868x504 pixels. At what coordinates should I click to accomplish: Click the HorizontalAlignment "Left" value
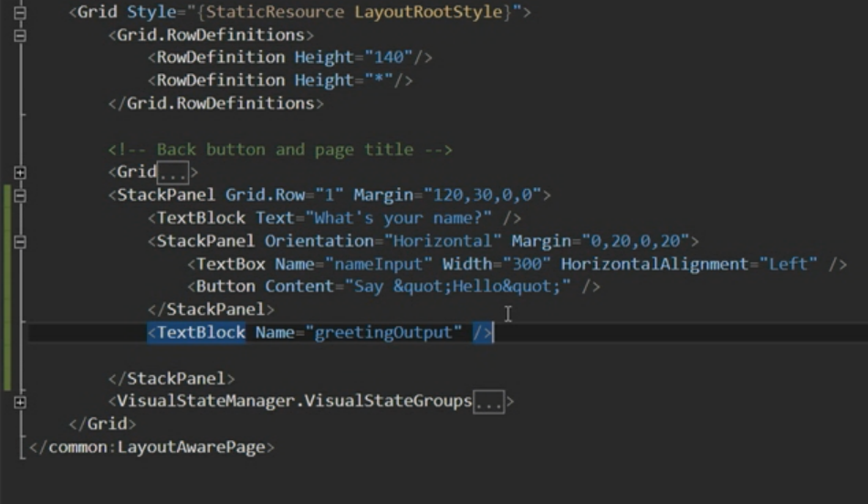[788, 264]
